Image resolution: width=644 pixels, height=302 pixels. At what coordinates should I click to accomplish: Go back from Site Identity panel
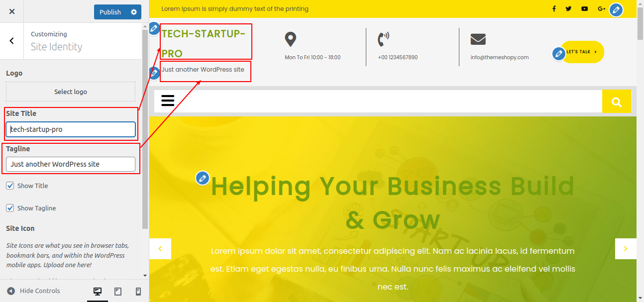[12, 41]
